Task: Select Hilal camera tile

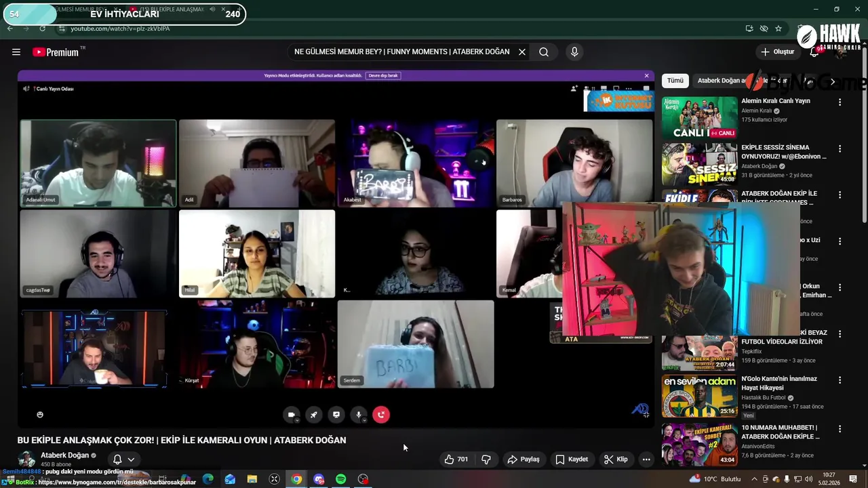Action: tap(257, 253)
